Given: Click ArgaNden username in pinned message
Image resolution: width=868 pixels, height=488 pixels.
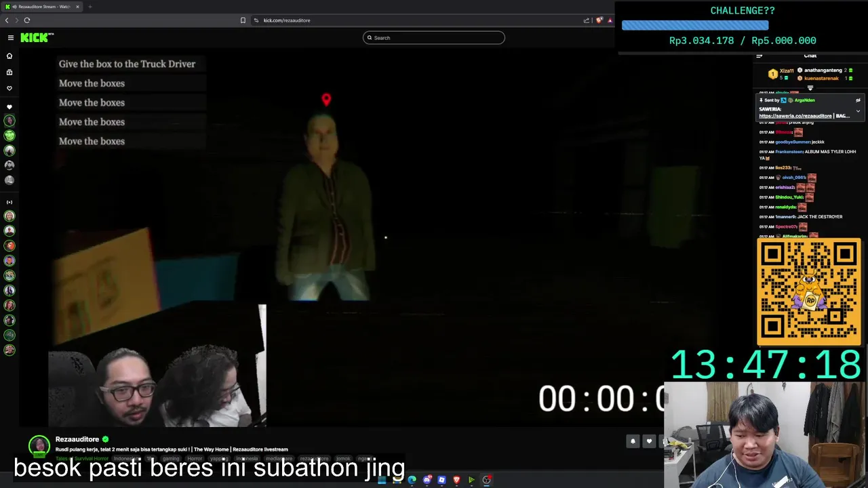Looking at the screenshot, I should pyautogui.click(x=804, y=100).
